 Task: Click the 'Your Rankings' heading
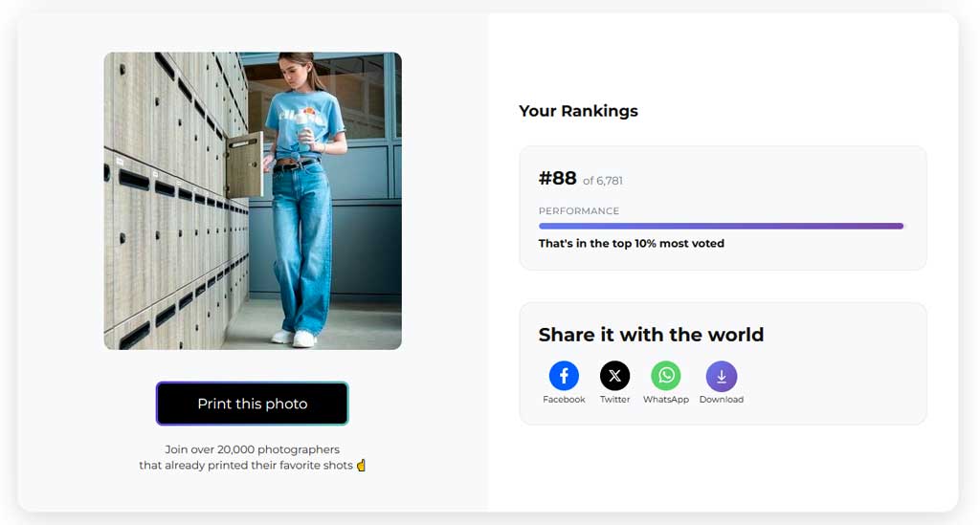[x=579, y=111]
